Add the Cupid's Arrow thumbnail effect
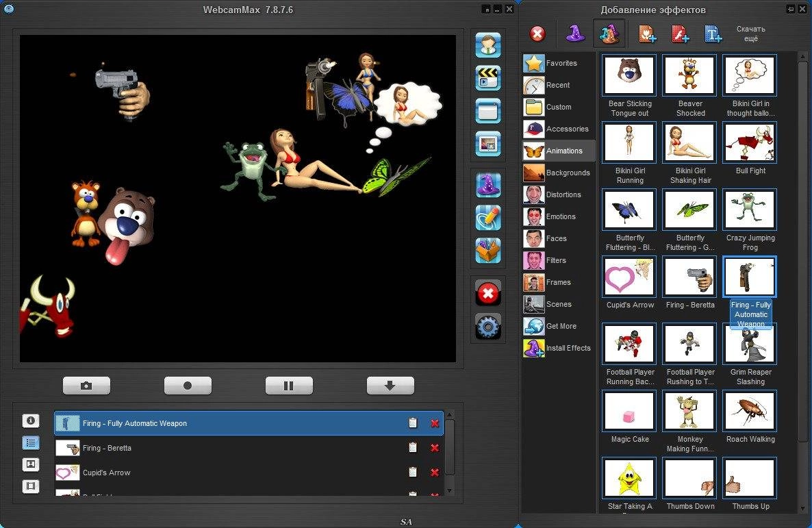 629,277
